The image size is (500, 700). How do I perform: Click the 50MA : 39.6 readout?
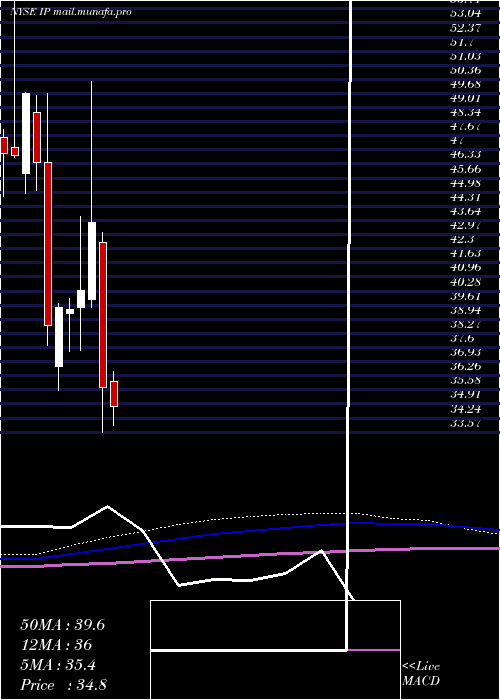62,625
